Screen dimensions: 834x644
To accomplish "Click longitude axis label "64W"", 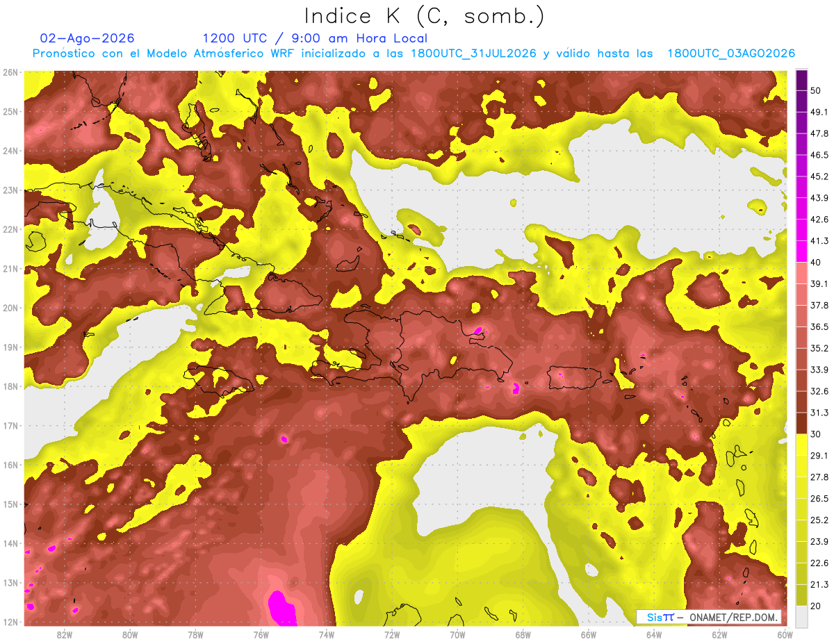I will pos(654,635).
